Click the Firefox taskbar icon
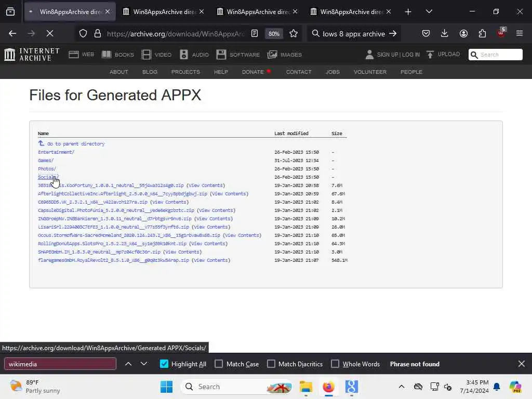This screenshot has height=399, width=532. click(328, 387)
